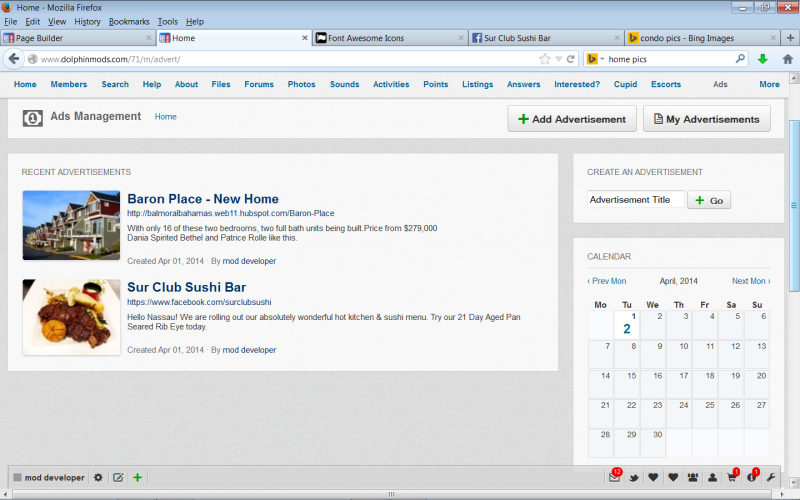
Task: Click the single person profile icon
Action: [x=712, y=478]
